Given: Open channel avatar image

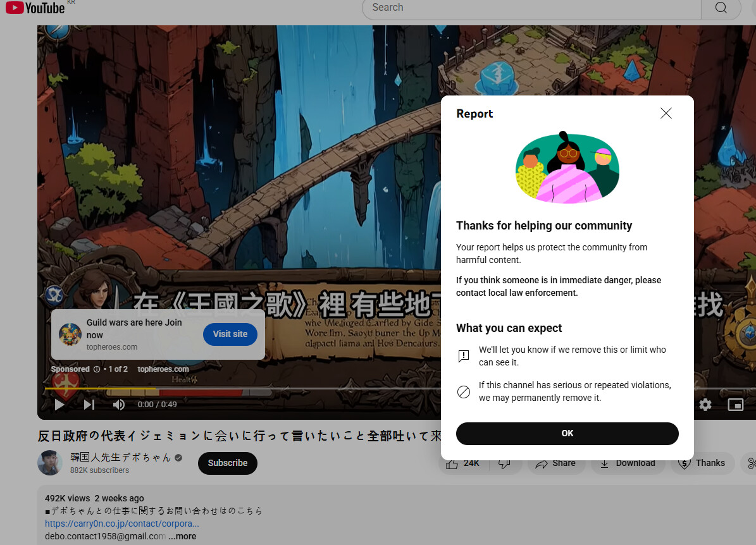Looking at the screenshot, I should 49,463.
